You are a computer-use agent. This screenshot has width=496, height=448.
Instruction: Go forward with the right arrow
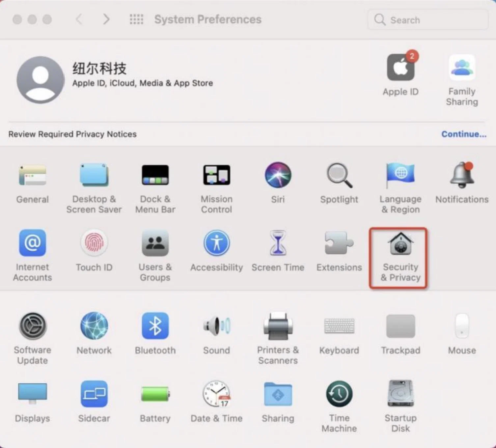pos(106,19)
